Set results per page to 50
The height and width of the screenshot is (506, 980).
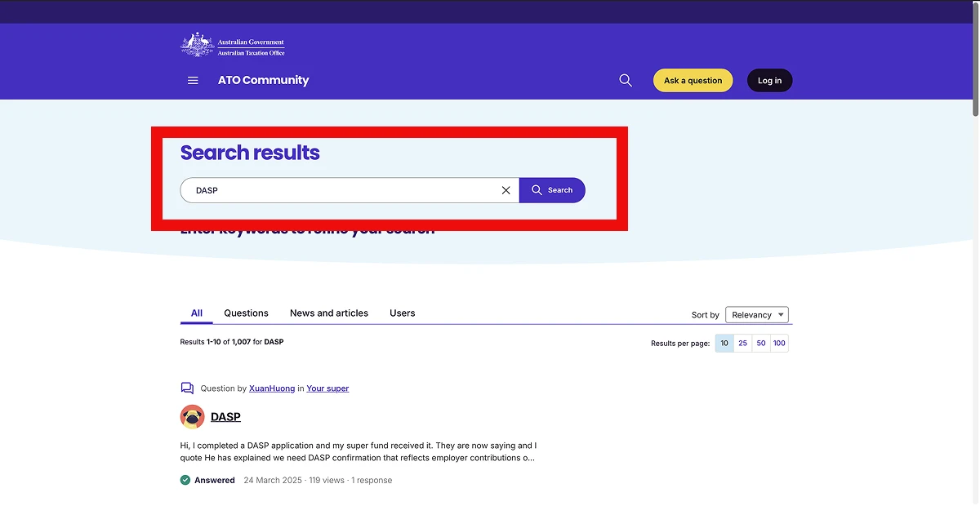tap(761, 344)
